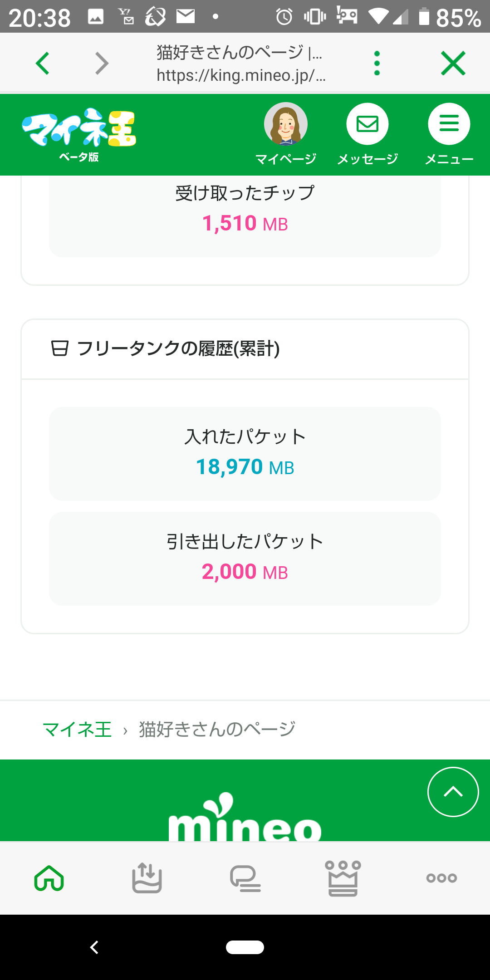The width and height of the screenshot is (490, 980).
Task: Select the home tab in bottom bar
Action: click(49, 878)
